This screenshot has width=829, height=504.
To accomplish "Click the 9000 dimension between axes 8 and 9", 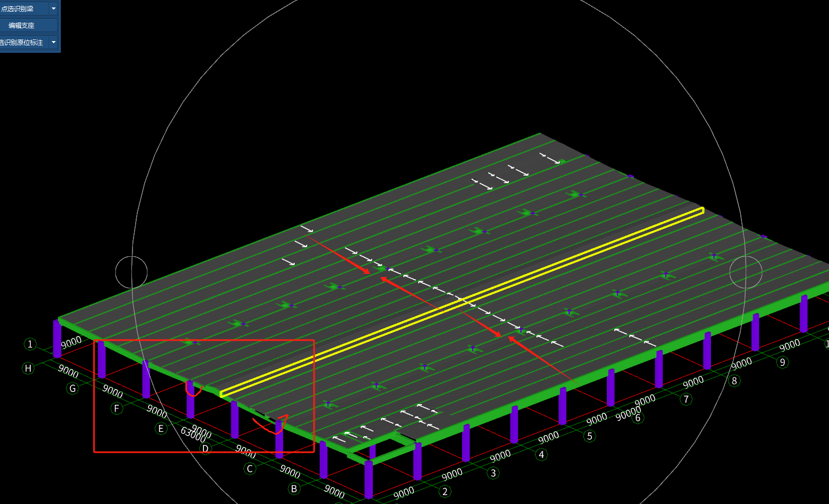I will pyautogui.click(x=741, y=364).
